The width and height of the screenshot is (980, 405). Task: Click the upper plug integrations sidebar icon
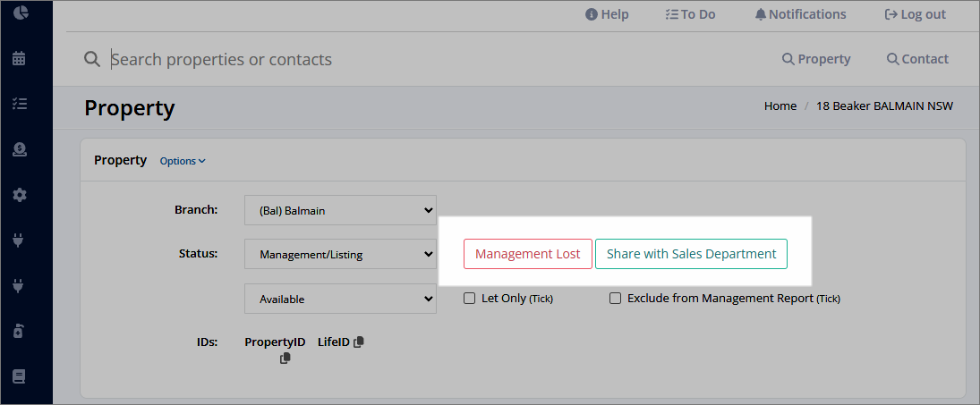point(18,240)
